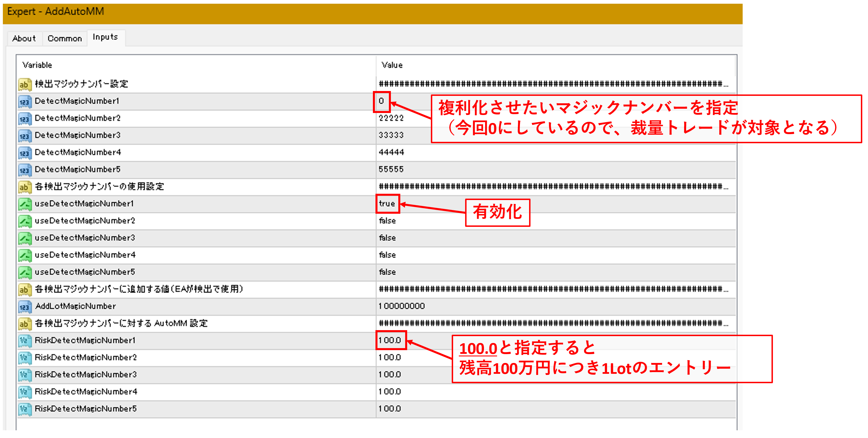Screen dimensions: 868x438
Task: Switch to the Common tab
Action: pyautogui.click(x=65, y=39)
